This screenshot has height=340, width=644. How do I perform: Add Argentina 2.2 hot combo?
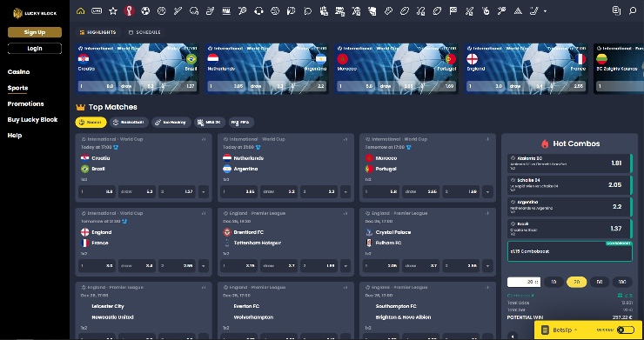coord(570,207)
